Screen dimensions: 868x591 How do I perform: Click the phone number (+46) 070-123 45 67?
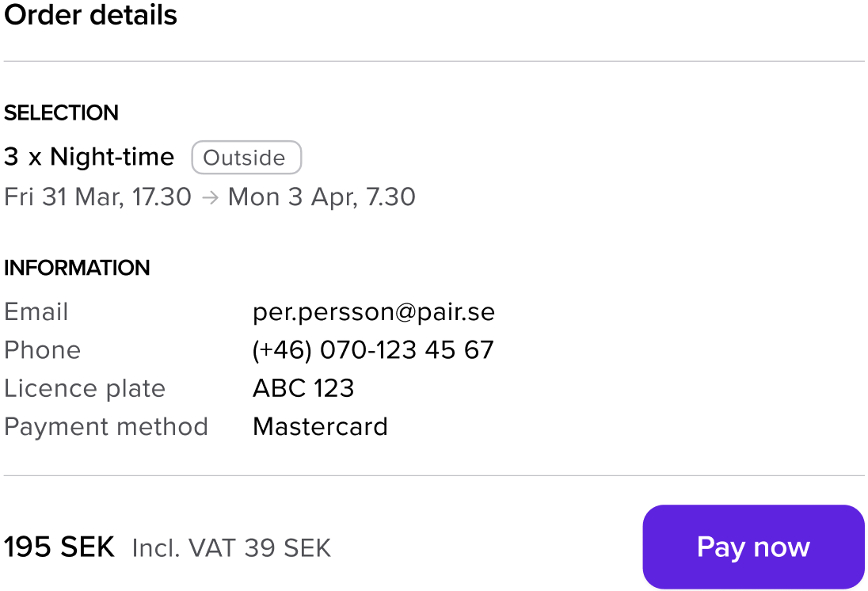point(373,350)
